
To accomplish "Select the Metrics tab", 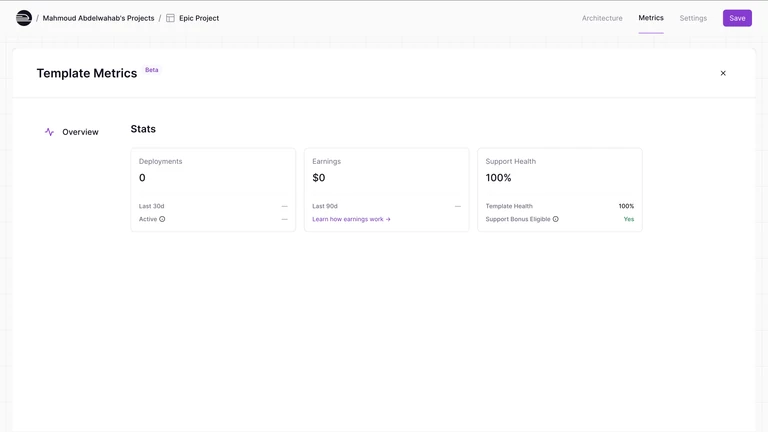I will (651, 18).
